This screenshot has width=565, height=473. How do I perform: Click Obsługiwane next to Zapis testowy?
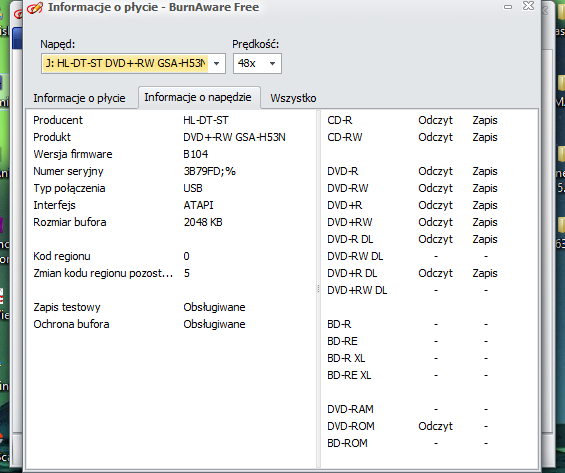(x=214, y=307)
